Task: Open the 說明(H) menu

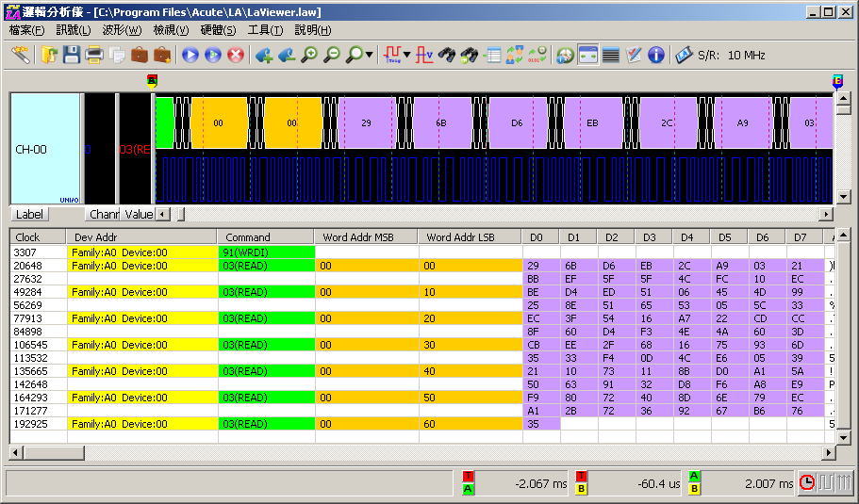Action: [x=313, y=30]
